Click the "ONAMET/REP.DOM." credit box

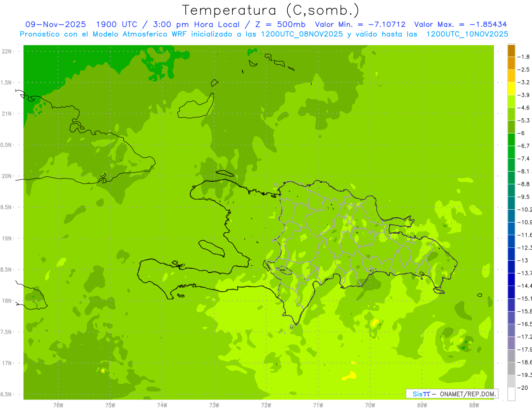(452, 394)
